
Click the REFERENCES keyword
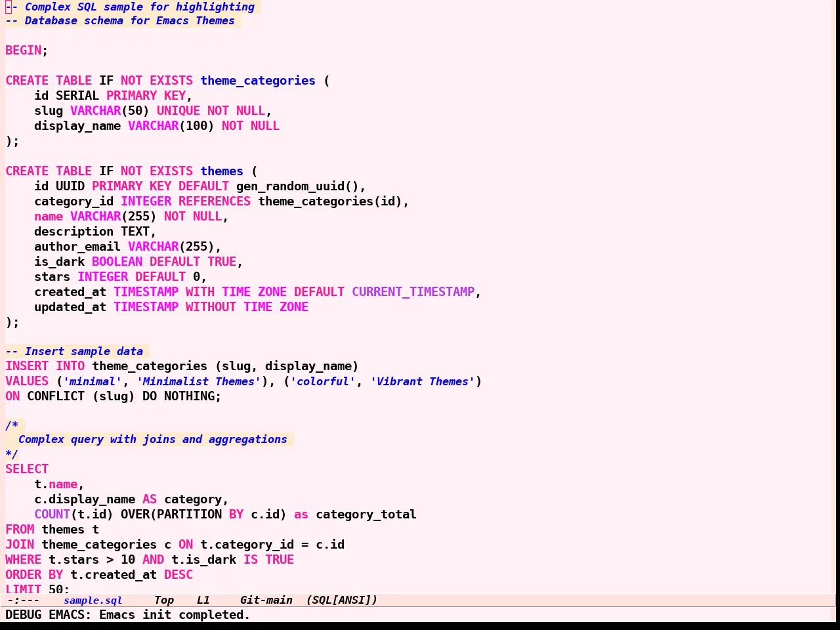point(215,201)
